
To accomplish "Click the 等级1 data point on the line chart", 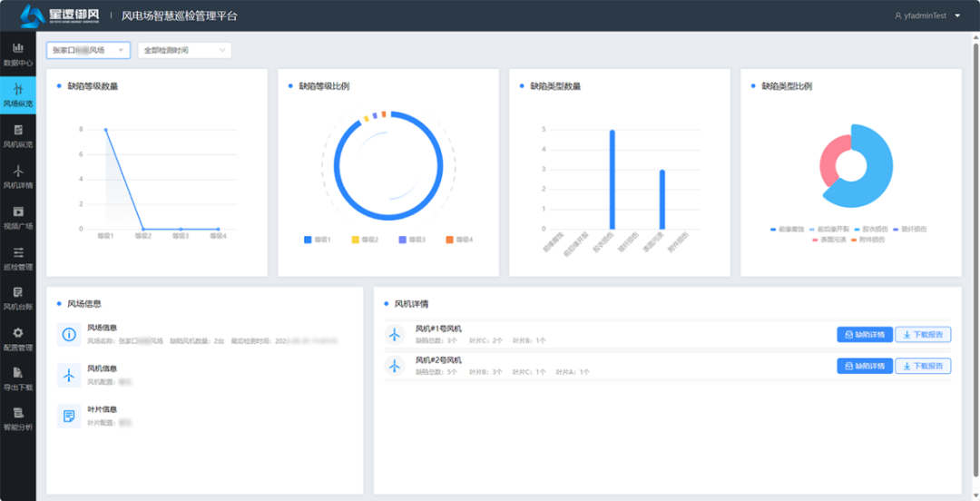I will tap(106, 130).
